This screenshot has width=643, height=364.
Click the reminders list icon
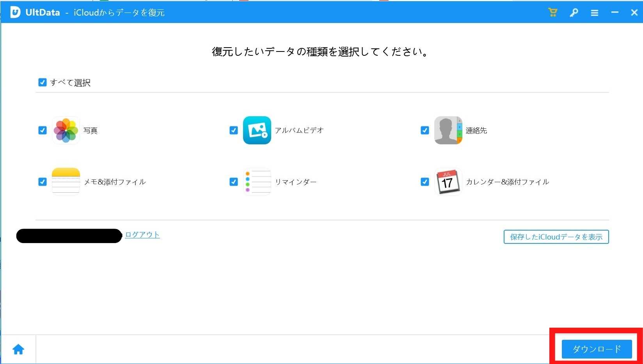pos(257,181)
